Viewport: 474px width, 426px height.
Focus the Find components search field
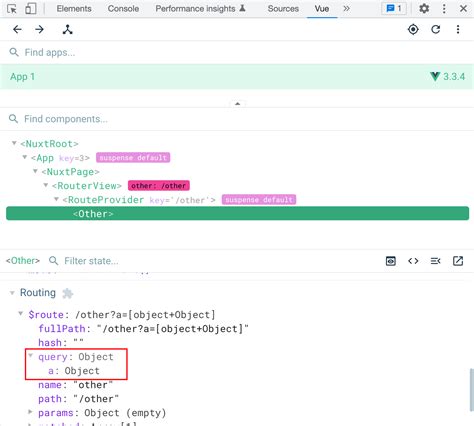[x=237, y=119]
